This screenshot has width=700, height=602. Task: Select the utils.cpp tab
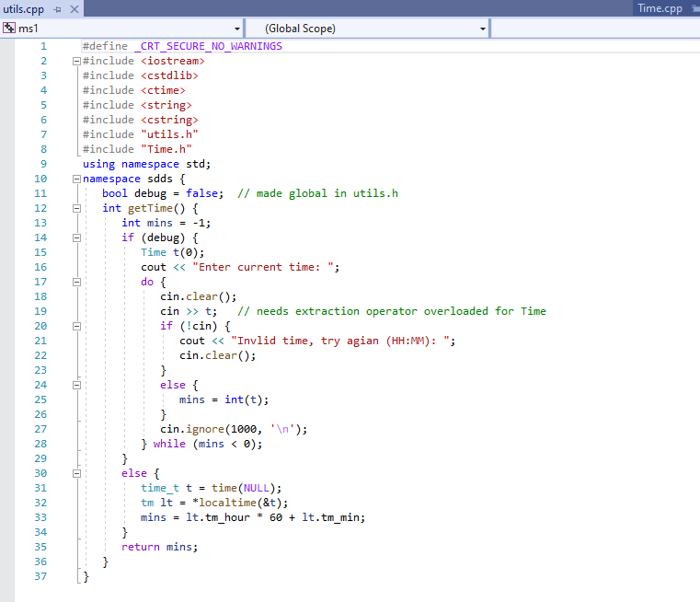[x=23, y=9]
